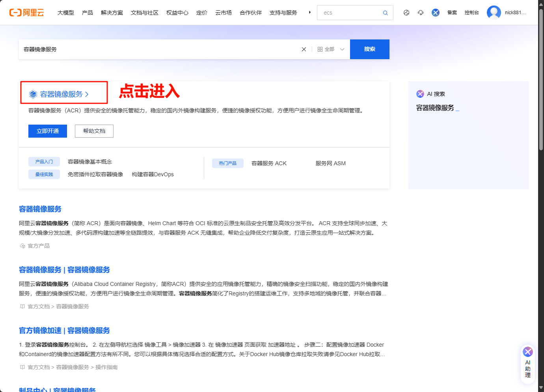Click the Alibaba Cloud logo

pyautogui.click(x=26, y=13)
